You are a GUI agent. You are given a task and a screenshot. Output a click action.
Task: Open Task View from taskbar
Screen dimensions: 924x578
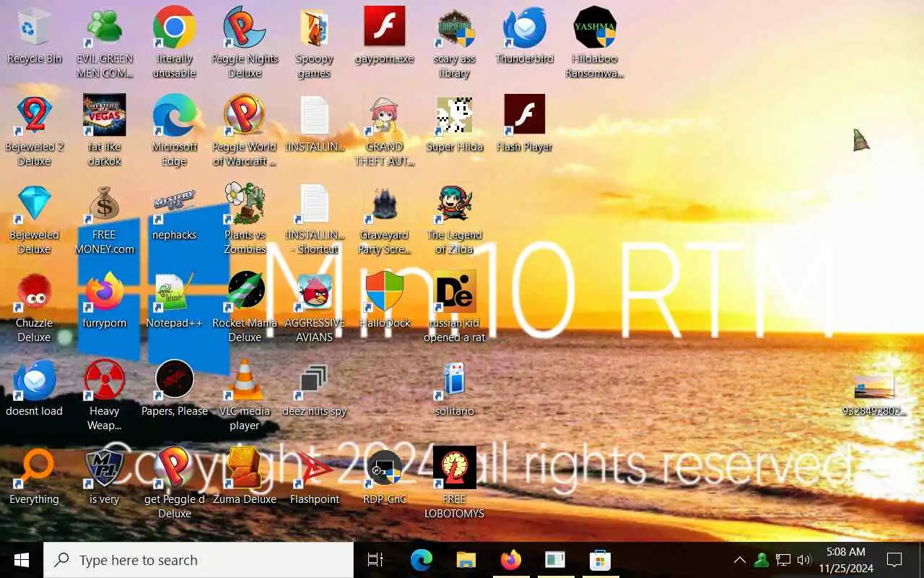point(375,560)
